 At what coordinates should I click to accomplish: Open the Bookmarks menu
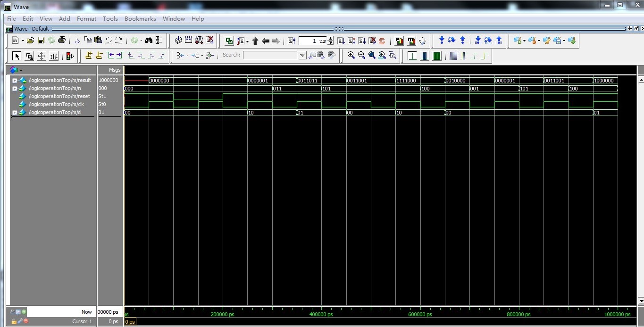[140, 18]
